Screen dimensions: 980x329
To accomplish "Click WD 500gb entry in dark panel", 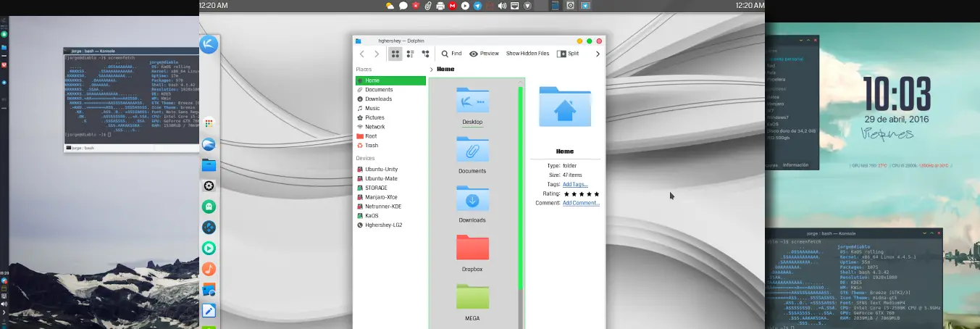I will [777, 137].
